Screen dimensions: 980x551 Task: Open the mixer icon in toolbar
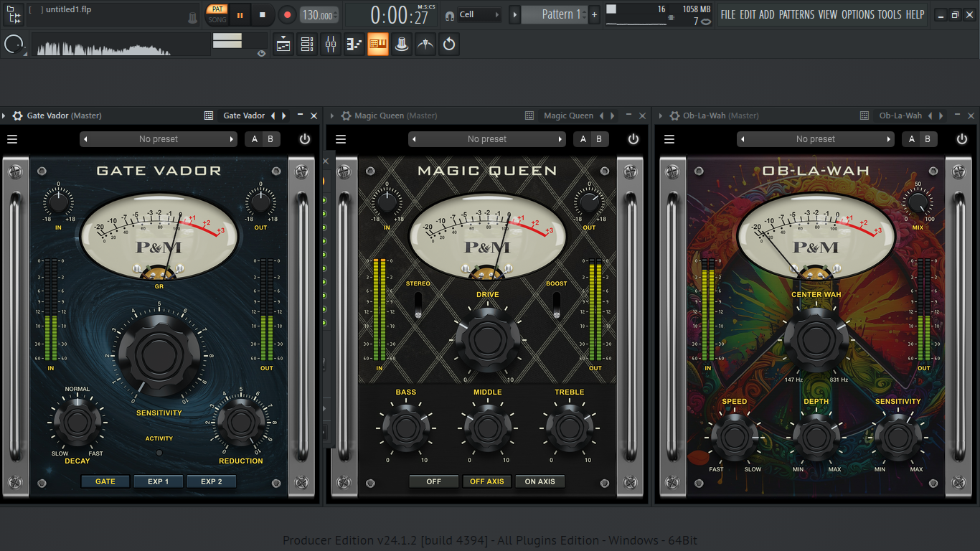point(331,44)
